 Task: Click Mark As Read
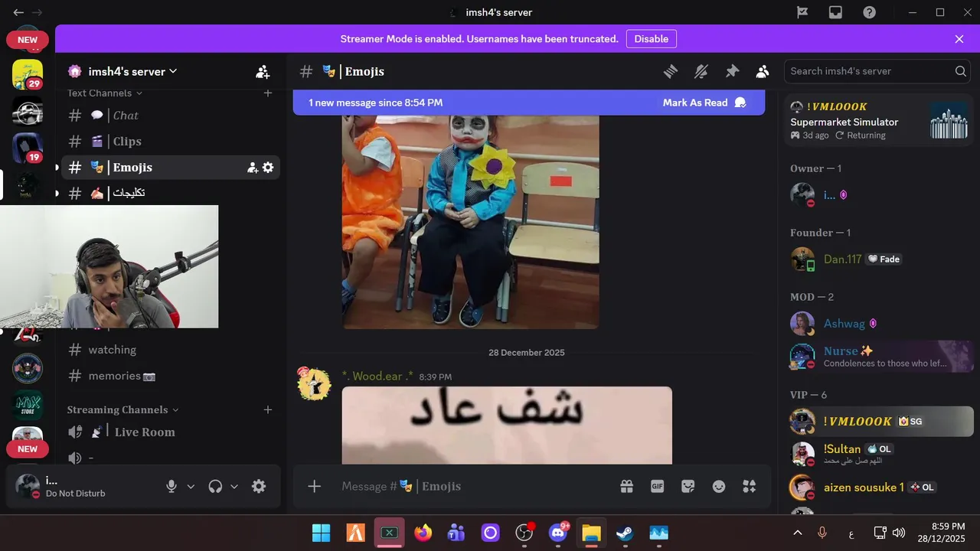pyautogui.click(x=704, y=103)
